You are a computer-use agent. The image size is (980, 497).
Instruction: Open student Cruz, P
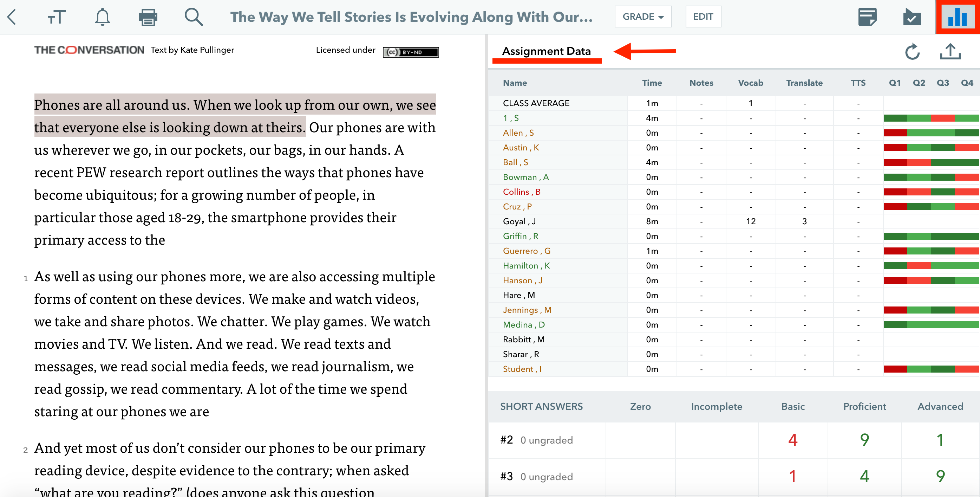(x=517, y=207)
